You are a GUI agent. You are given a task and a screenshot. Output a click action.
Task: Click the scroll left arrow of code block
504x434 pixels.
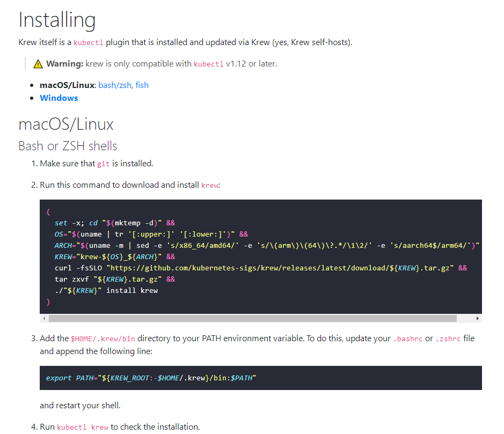pos(44,318)
